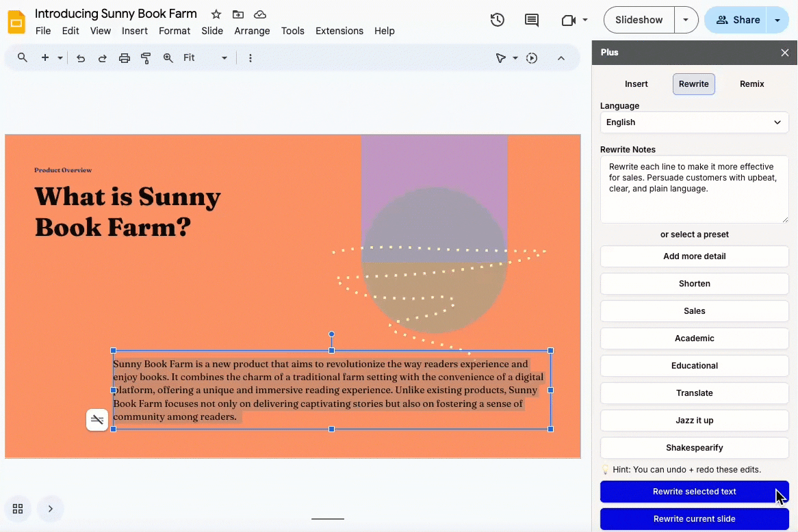Select the pointer mode tool
This screenshot has width=798, height=532.
click(501, 58)
